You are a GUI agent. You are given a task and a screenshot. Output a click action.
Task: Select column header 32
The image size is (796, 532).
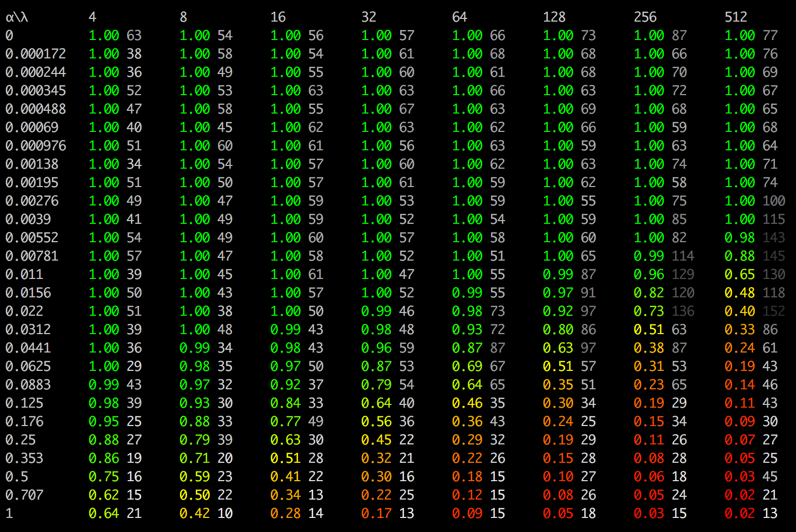(x=369, y=17)
